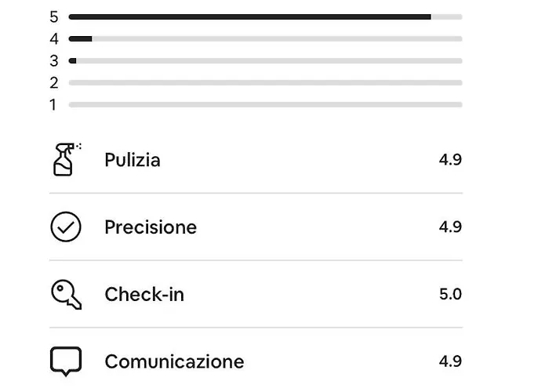
Task: Click the number 1 rating label
Action: point(54,104)
